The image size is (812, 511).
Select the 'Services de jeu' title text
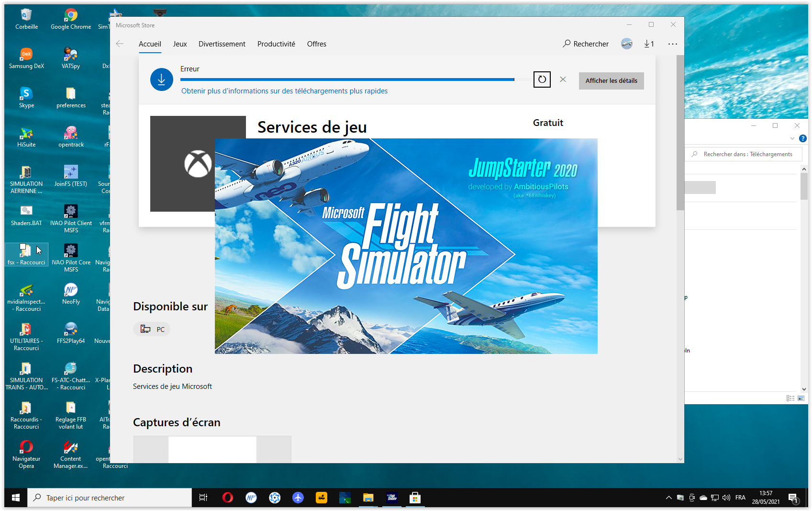click(312, 127)
